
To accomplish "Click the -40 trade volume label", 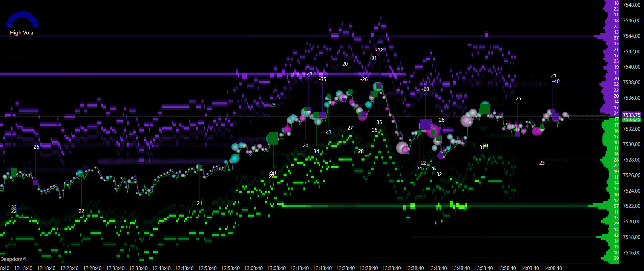I will [556, 81].
